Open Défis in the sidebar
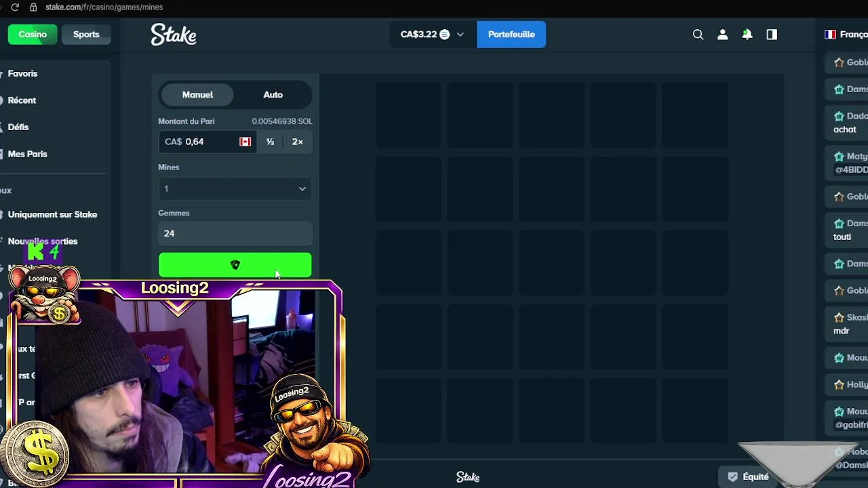868x488 pixels. click(18, 127)
